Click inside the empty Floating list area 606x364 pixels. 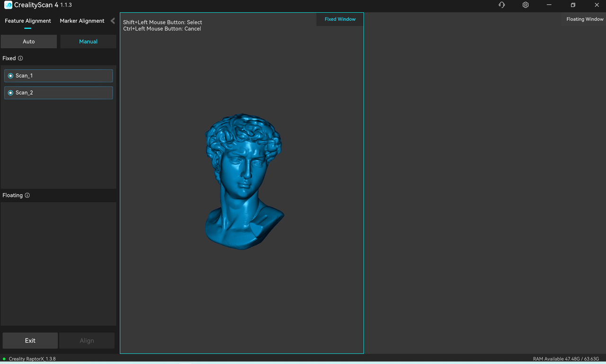(x=58, y=264)
